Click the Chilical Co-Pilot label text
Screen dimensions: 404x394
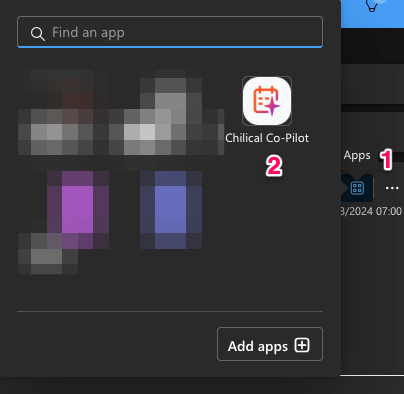[267, 138]
